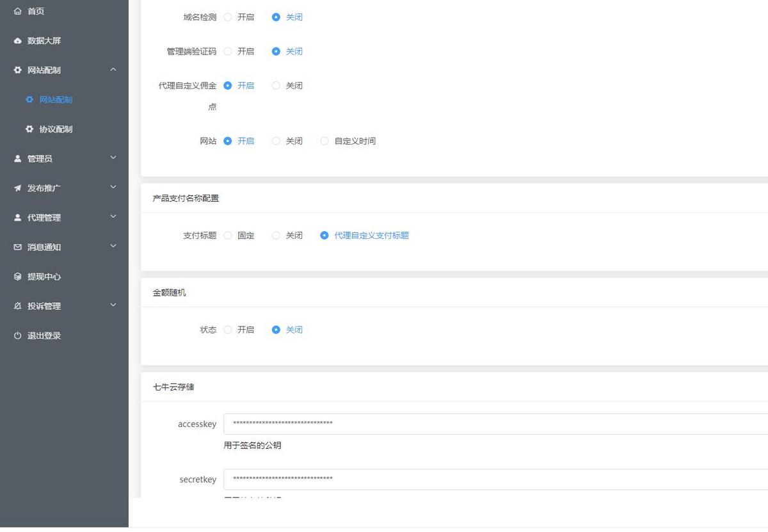Expand the 代理管理 menu chevron
The width and height of the screenshot is (768, 532).
113,216
